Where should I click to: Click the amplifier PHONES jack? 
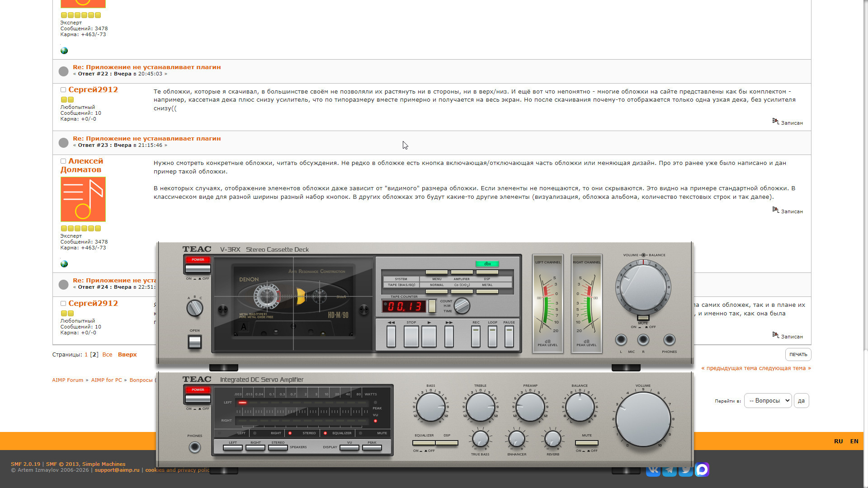click(x=195, y=447)
